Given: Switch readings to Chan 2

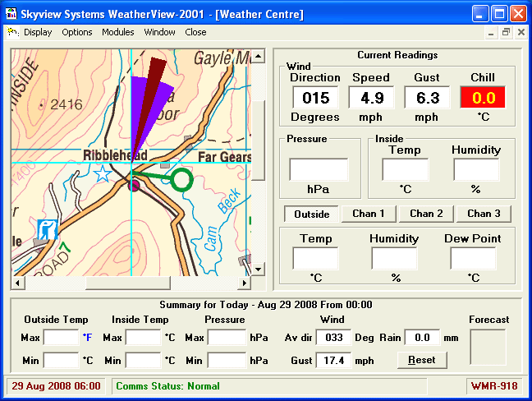Looking at the screenshot, I should 426,214.
